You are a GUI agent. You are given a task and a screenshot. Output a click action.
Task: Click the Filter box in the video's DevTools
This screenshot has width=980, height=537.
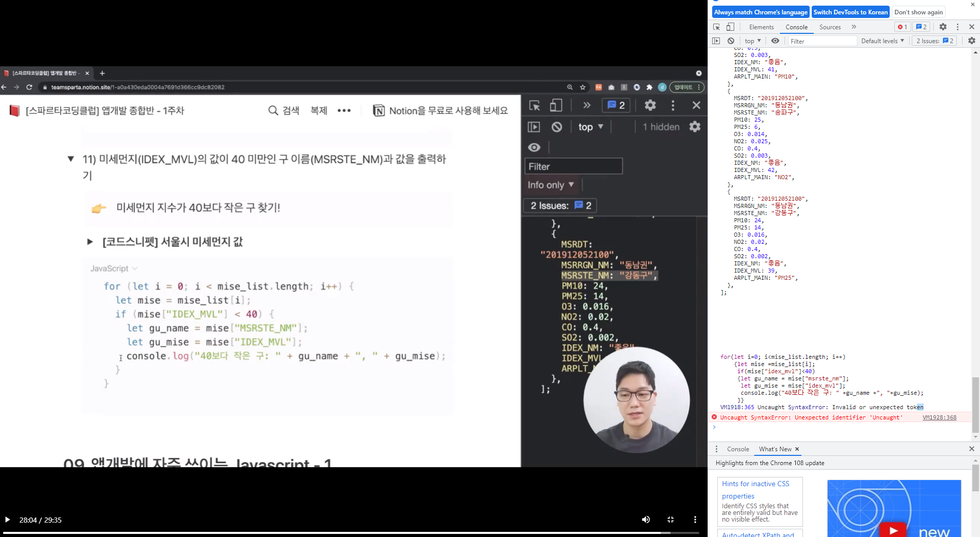pos(574,166)
